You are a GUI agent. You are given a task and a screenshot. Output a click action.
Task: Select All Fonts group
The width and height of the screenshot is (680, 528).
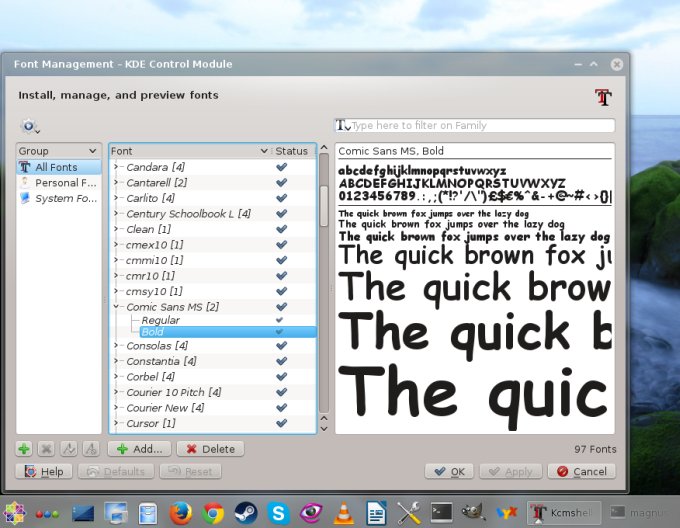(59, 167)
